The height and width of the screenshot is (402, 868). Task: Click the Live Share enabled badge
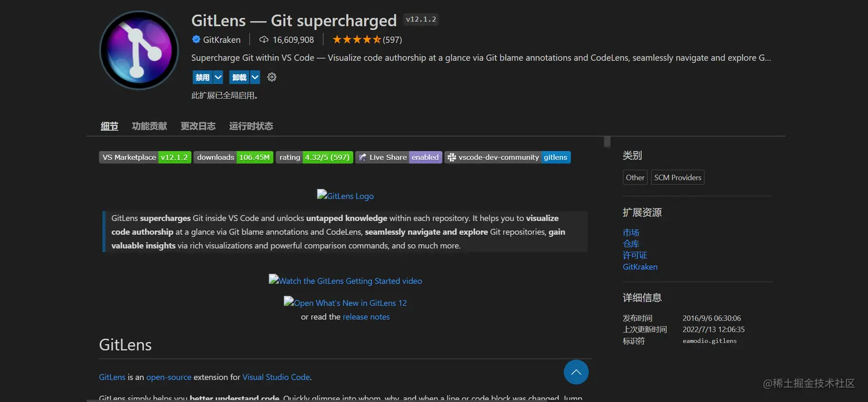click(x=398, y=157)
